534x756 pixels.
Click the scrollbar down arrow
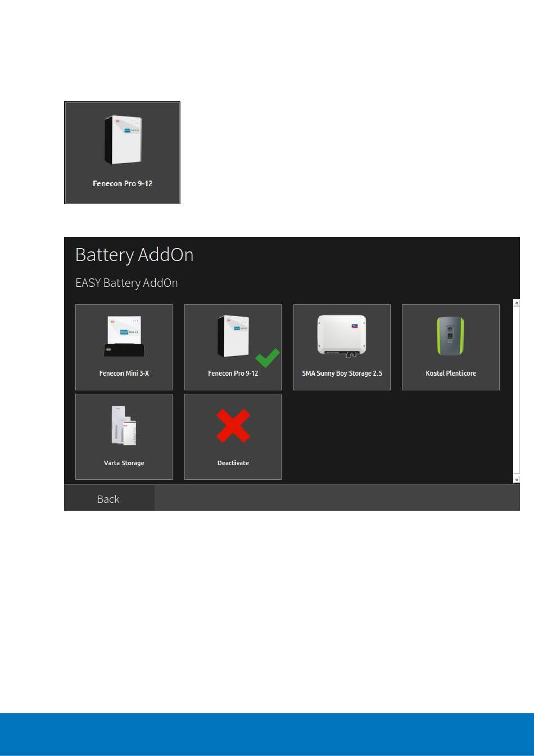pos(517,479)
